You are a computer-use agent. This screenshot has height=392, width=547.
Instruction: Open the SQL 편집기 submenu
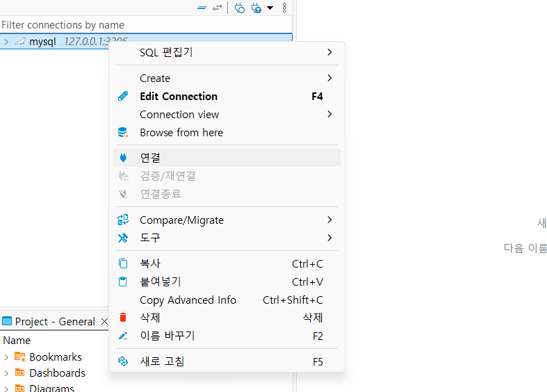pyautogui.click(x=227, y=52)
